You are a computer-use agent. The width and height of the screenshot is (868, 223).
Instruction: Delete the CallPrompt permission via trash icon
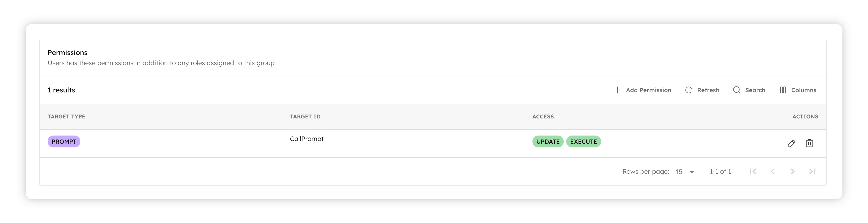809,143
